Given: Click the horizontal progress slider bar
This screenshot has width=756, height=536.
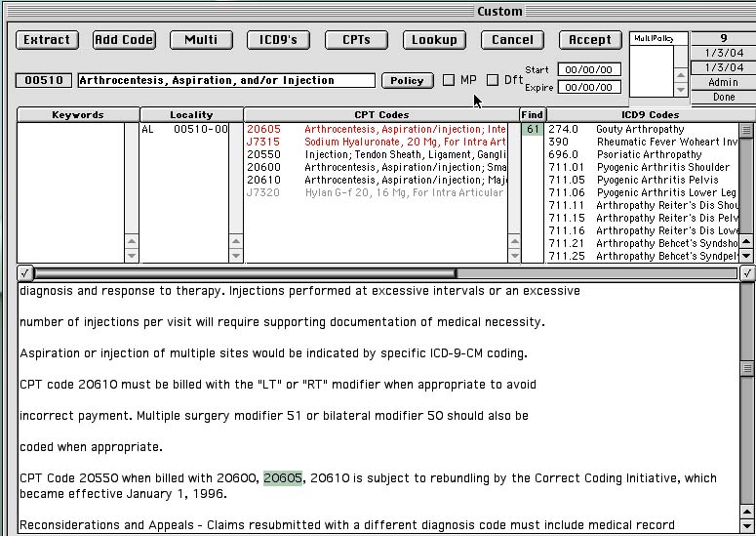Looking at the screenshot, I should (386, 273).
